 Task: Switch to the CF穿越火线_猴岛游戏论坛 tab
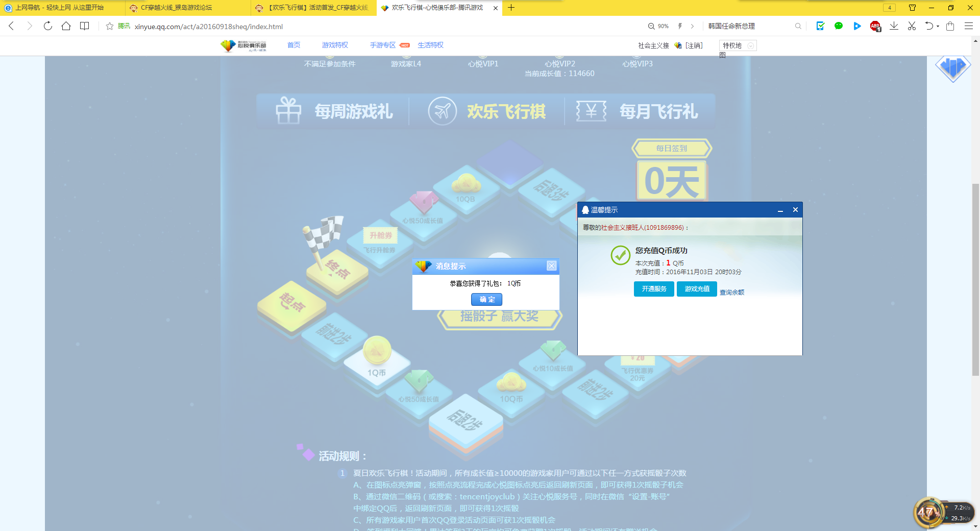188,8
